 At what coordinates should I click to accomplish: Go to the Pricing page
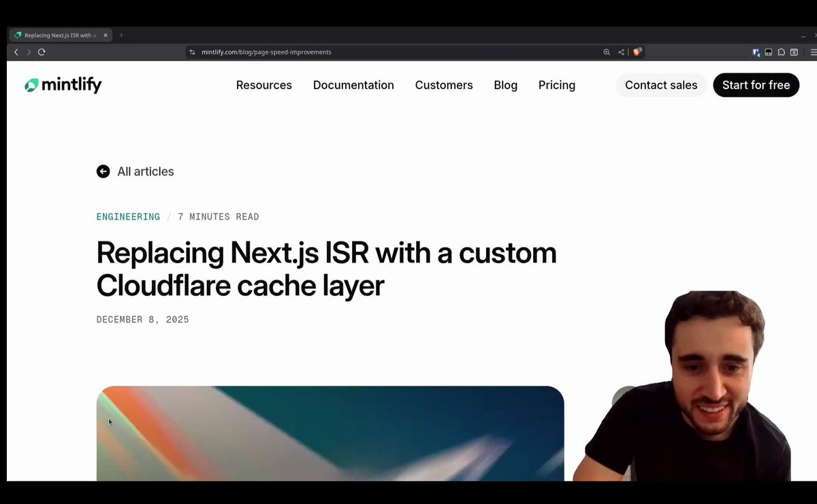coord(557,85)
